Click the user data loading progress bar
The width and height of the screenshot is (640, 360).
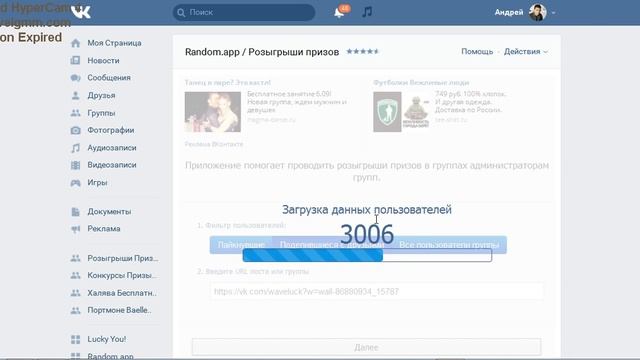[x=367, y=256]
